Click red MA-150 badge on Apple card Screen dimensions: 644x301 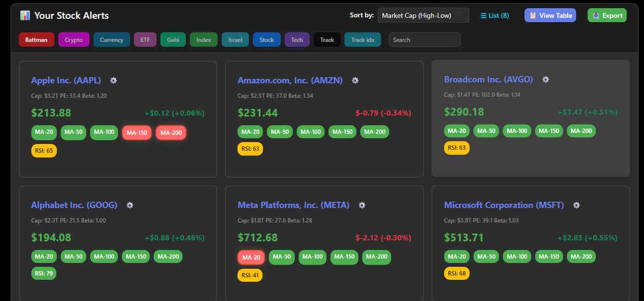point(137,133)
